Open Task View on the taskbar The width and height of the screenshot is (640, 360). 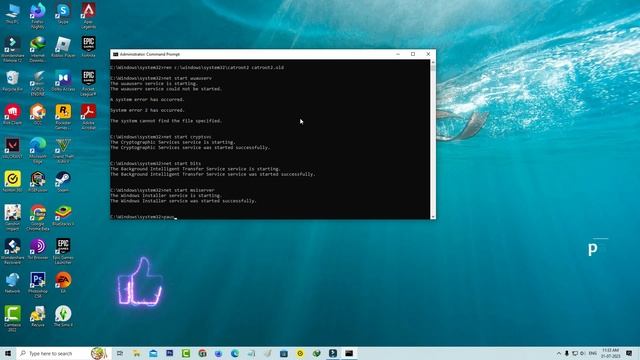point(120,353)
